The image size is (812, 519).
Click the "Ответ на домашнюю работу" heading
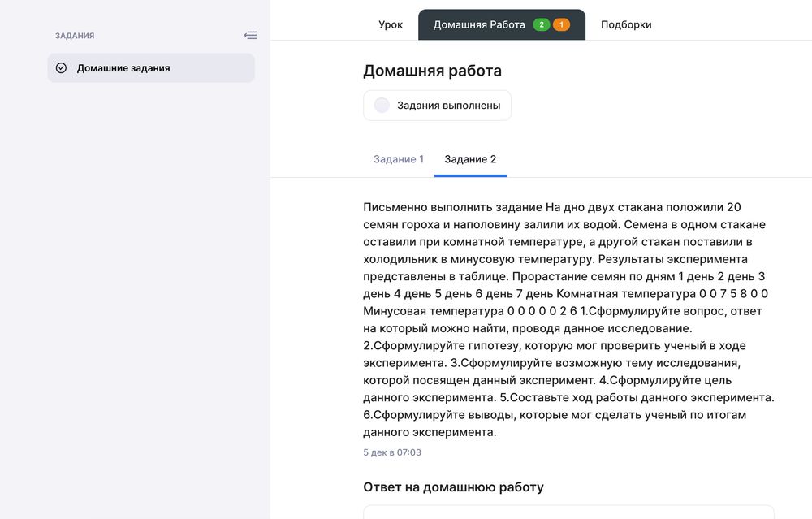453,487
